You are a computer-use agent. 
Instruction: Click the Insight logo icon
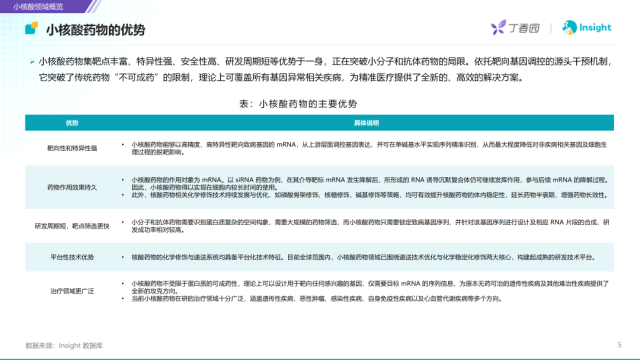(x=569, y=27)
